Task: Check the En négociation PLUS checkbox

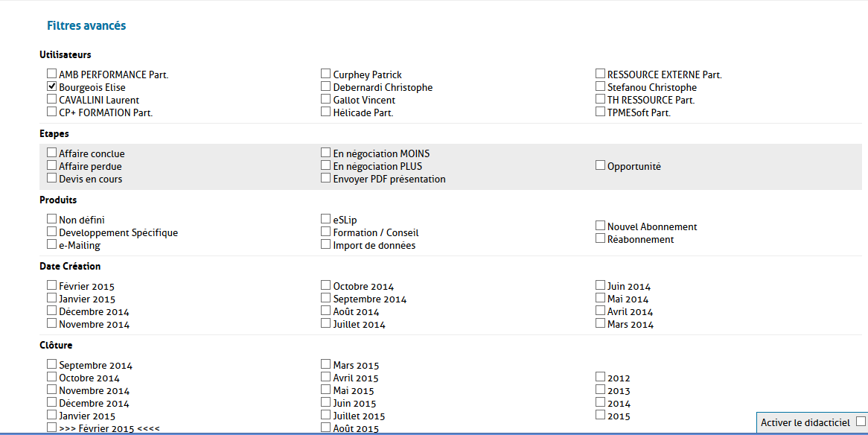Action: click(326, 165)
